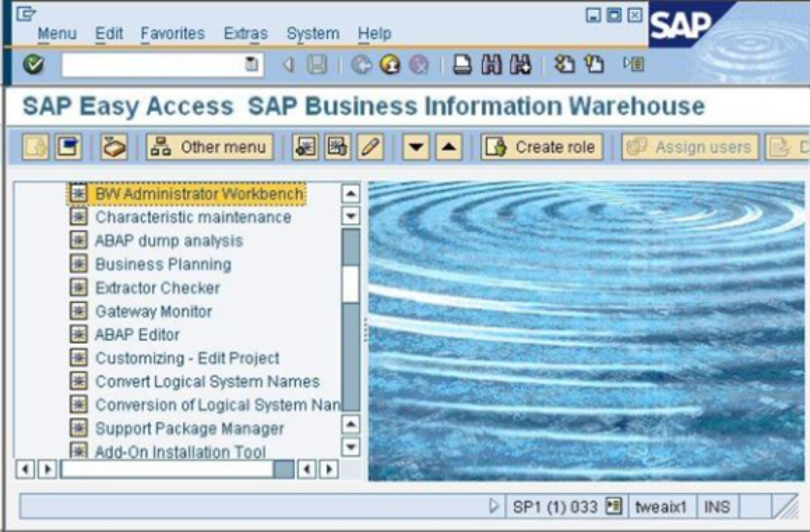This screenshot has width=810, height=532.
Task: Open the Favorites menu
Action: click(x=172, y=33)
